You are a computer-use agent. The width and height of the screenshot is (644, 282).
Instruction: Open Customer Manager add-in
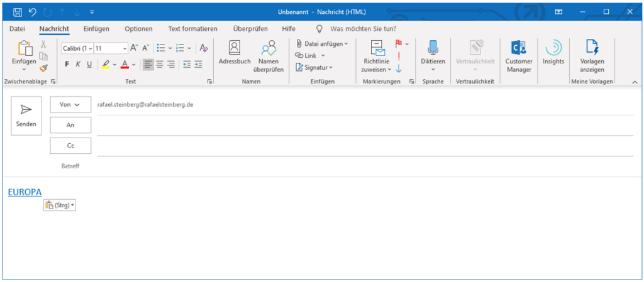pos(519,57)
